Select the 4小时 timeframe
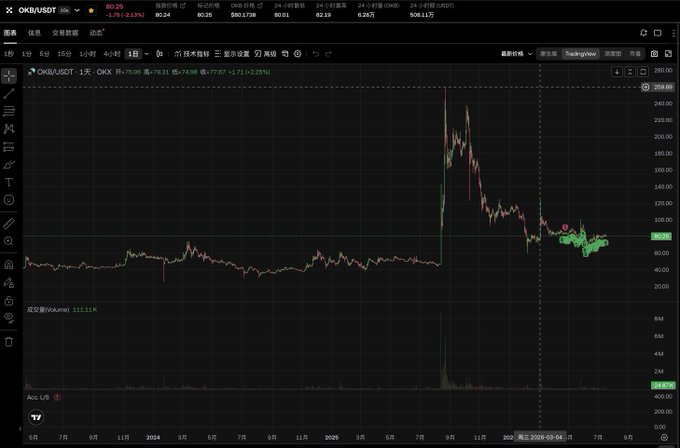680x448 pixels. pos(112,54)
